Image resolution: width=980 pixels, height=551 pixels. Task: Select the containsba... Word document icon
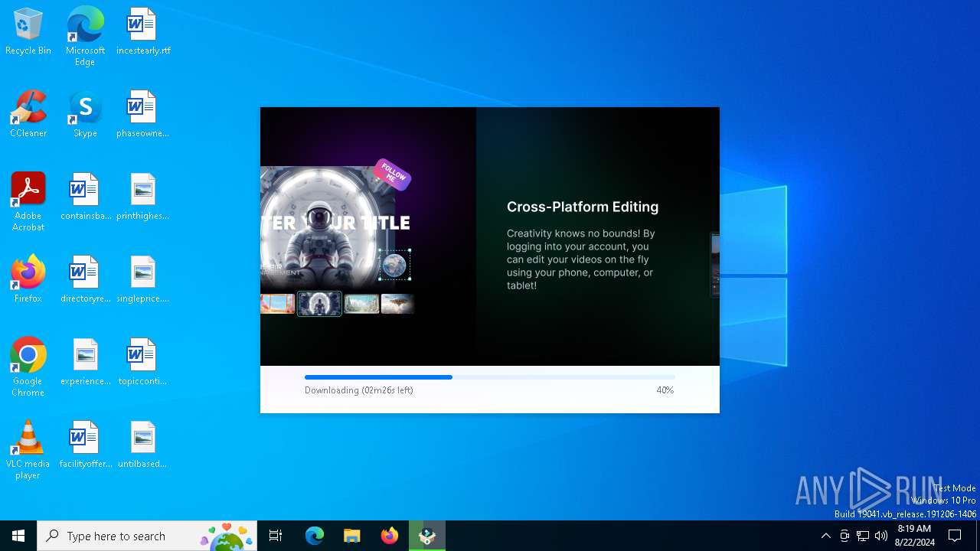tap(85, 197)
